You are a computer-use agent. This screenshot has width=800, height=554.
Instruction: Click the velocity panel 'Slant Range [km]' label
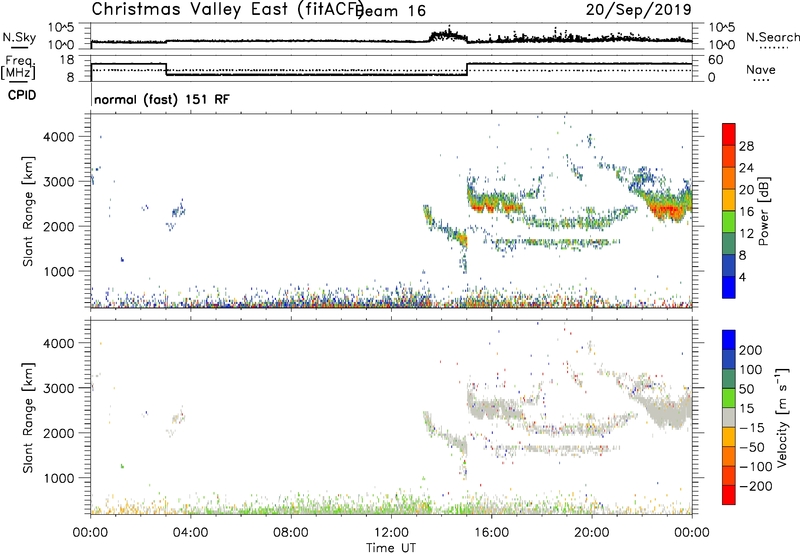click(x=28, y=418)
